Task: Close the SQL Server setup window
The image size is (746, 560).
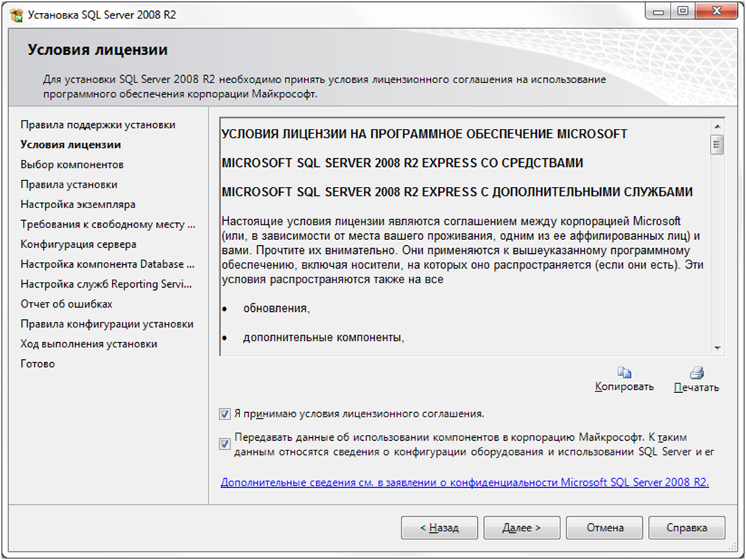Action: point(717,11)
